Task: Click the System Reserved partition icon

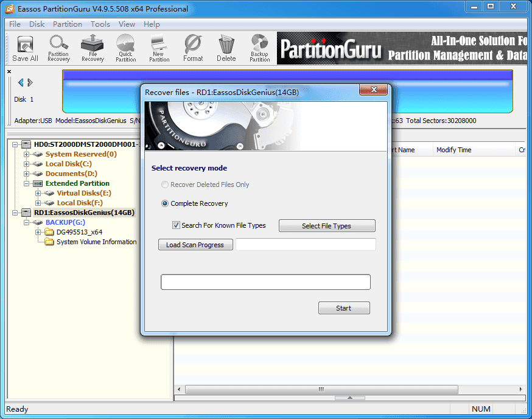Action: 38,154
